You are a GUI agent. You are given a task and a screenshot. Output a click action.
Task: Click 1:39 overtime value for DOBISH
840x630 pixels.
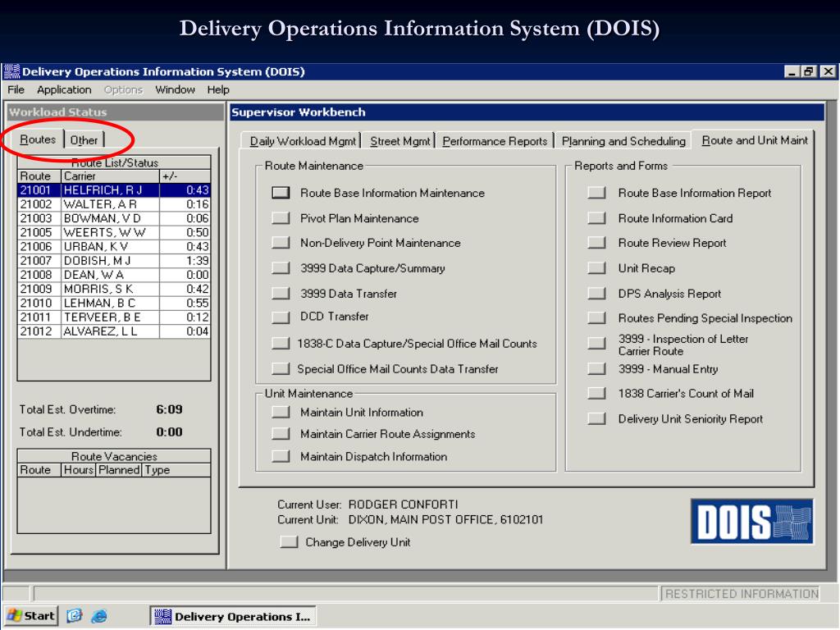197,261
